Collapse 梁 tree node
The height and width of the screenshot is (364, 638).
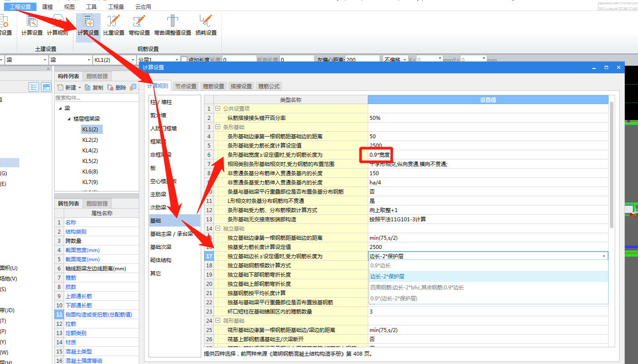pyautogui.click(x=59, y=108)
